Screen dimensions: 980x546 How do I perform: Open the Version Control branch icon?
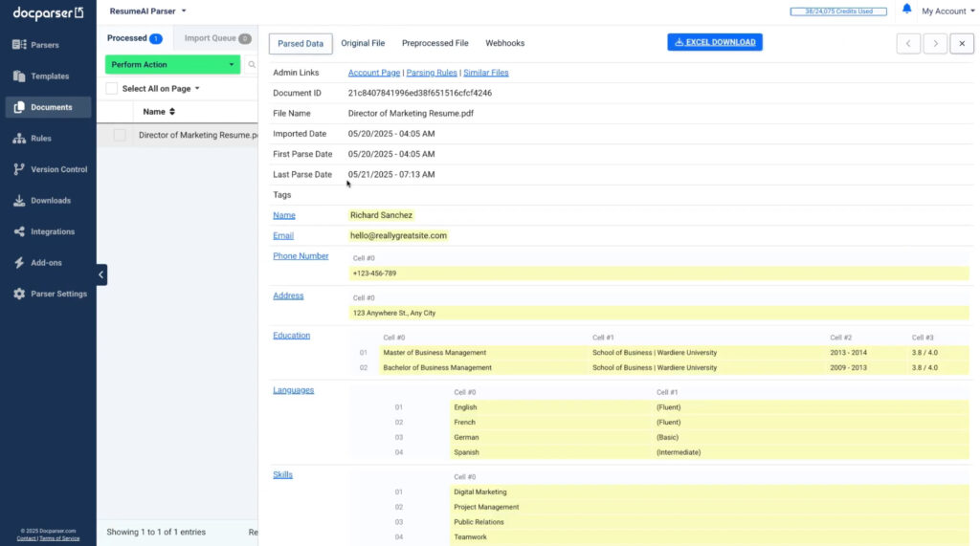coord(19,169)
